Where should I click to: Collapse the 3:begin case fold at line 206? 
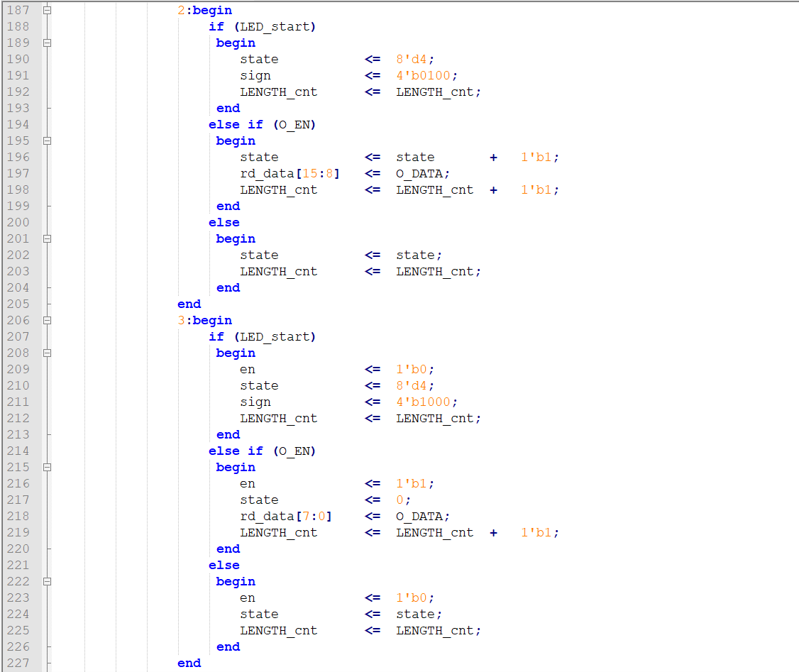coord(47,321)
